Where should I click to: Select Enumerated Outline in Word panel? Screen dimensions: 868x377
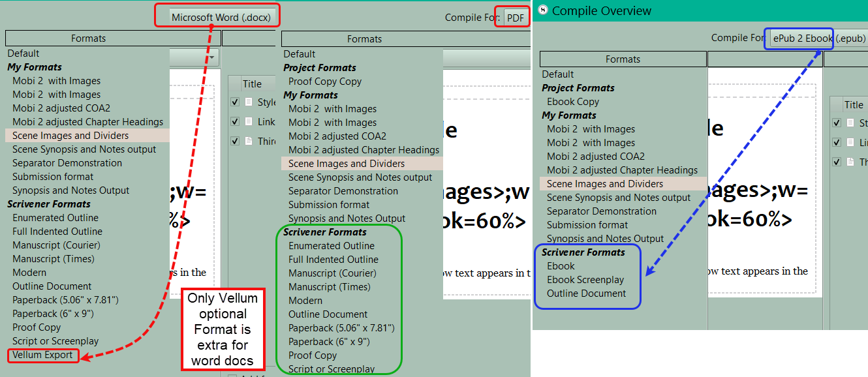(55, 218)
